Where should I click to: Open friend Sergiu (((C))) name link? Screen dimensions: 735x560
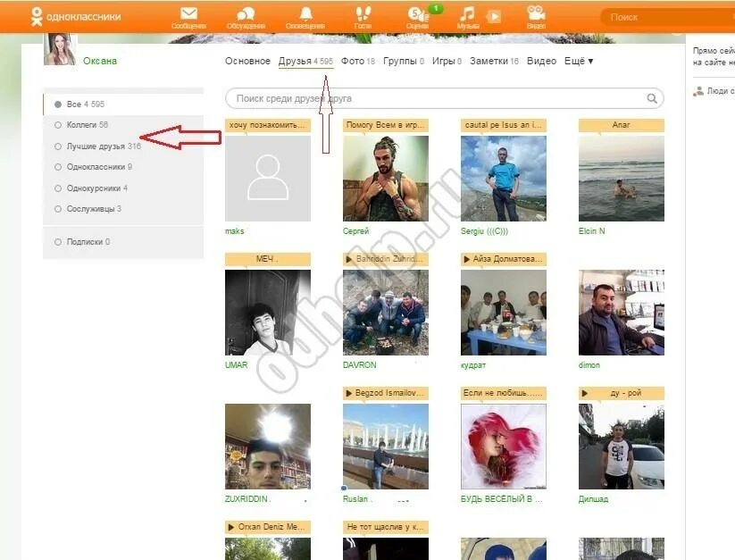tap(484, 231)
